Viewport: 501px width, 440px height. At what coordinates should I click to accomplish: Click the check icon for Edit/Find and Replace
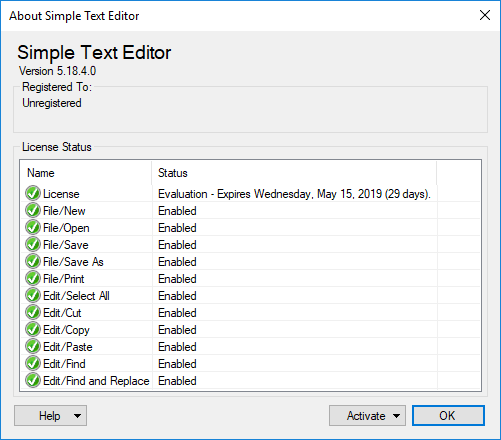[x=33, y=380]
